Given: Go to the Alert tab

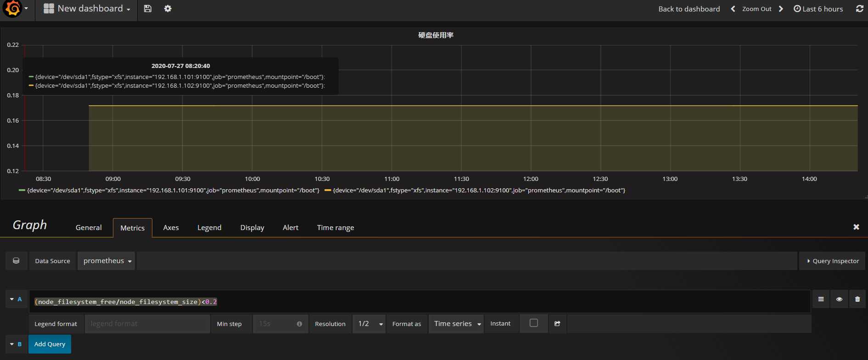Looking at the screenshot, I should [x=291, y=228].
